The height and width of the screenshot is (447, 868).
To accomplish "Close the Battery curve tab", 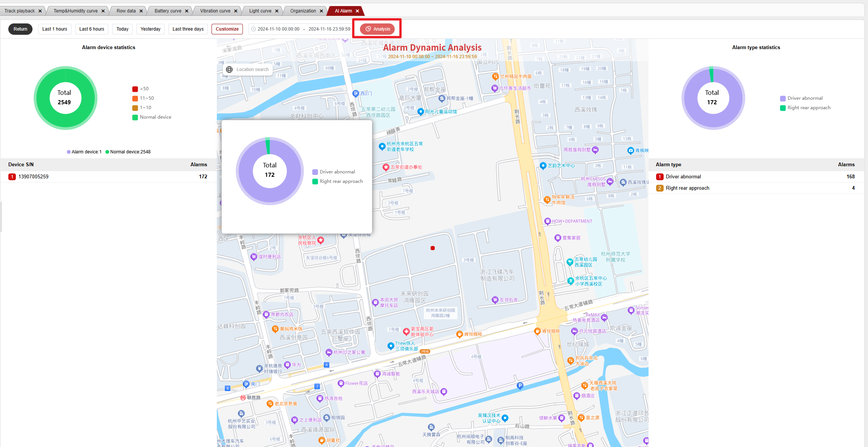I will click(187, 11).
